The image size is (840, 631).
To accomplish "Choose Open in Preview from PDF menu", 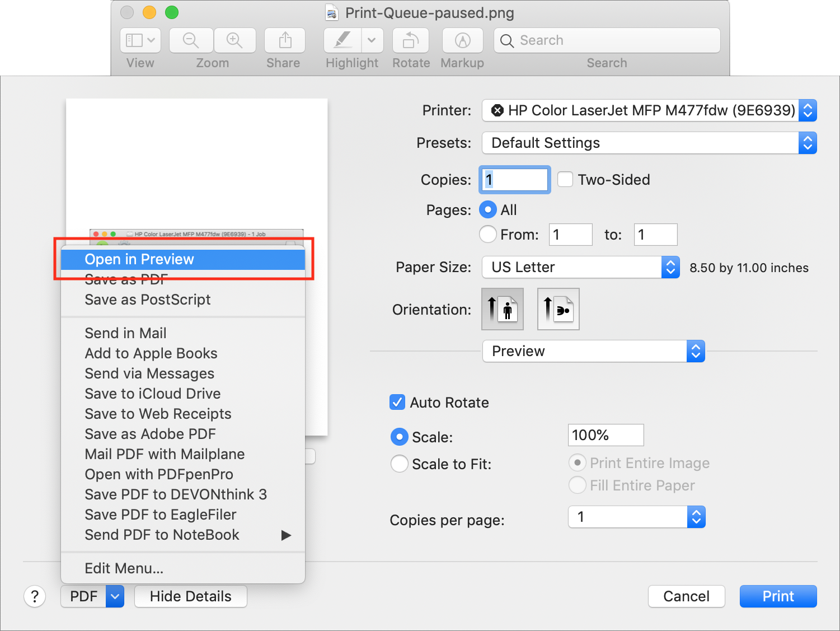I will [183, 259].
